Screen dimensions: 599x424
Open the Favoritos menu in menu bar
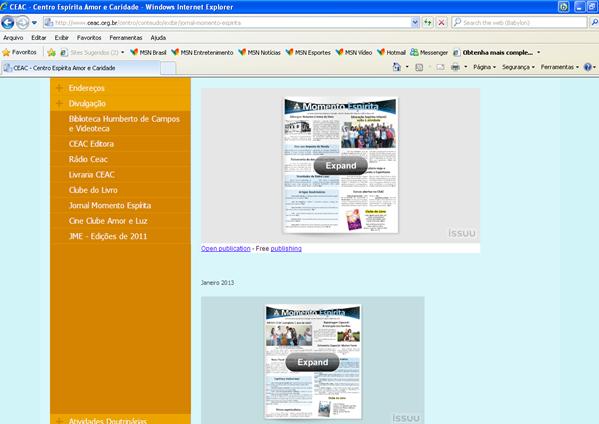click(89, 37)
